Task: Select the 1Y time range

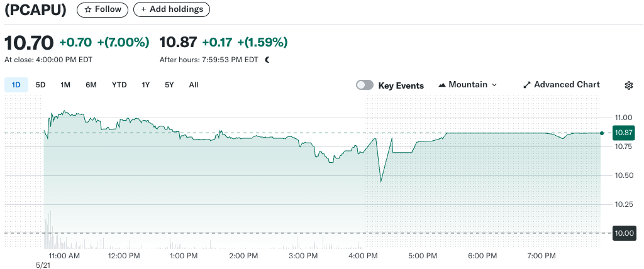Action: click(146, 85)
